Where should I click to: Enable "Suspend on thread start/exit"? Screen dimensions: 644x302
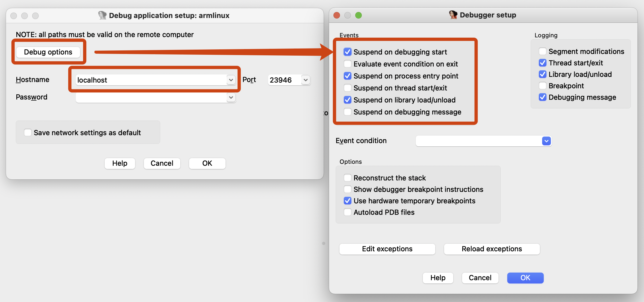347,88
